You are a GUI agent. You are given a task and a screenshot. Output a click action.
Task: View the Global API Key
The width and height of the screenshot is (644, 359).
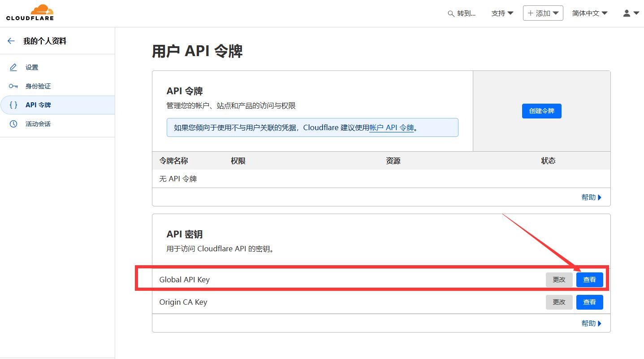pyautogui.click(x=589, y=280)
